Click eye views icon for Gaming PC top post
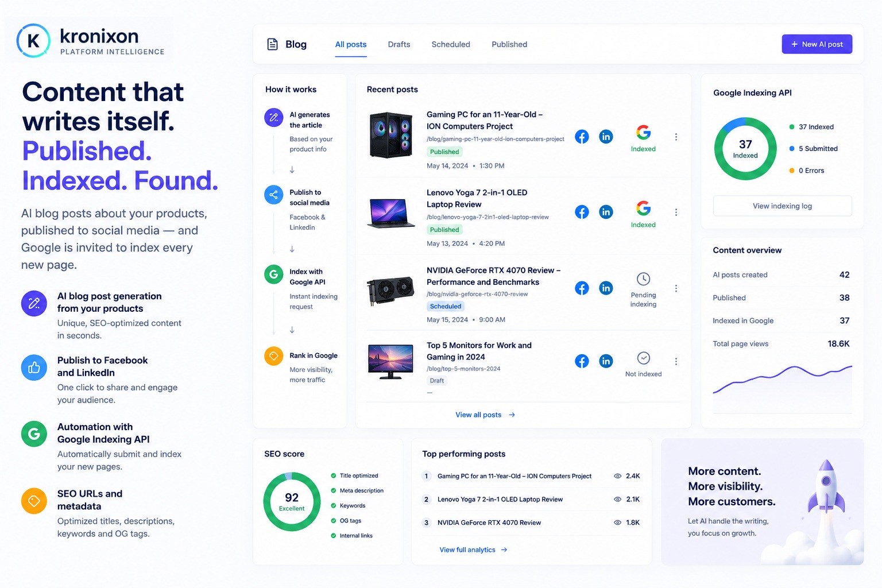This screenshot has height=588, width=882. pyautogui.click(x=618, y=476)
